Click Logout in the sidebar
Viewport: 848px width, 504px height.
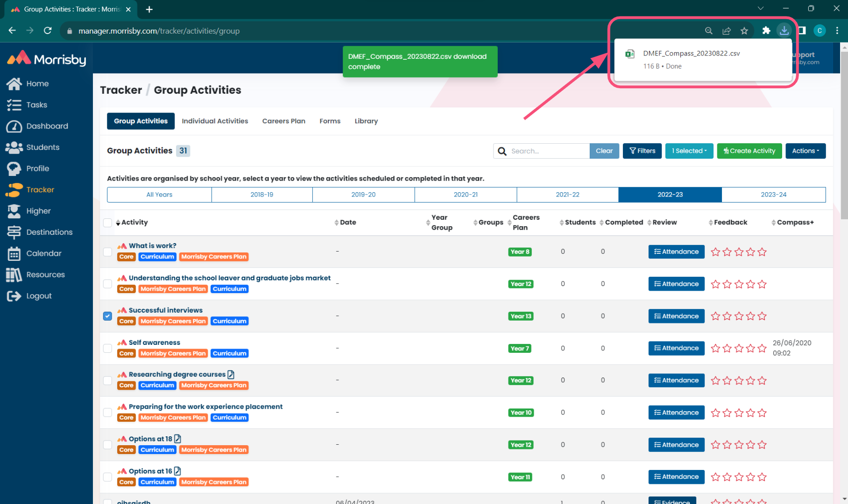point(29,296)
